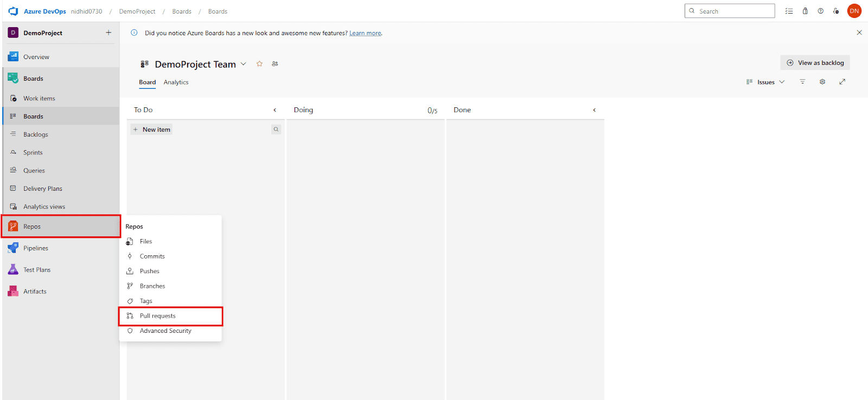
Task: Open the user settings icon
Action: (x=836, y=11)
